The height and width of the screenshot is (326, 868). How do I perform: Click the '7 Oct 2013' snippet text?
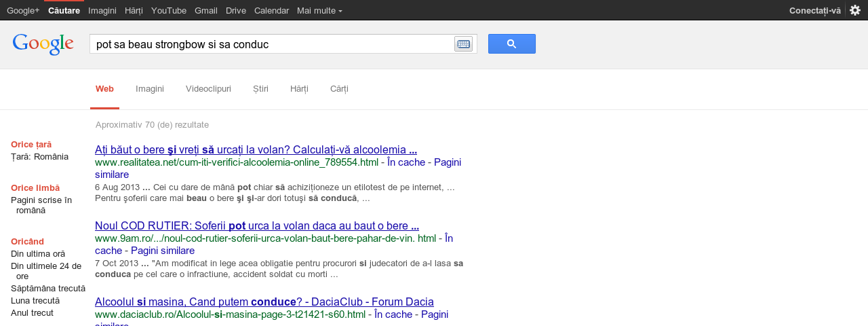[x=117, y=263]
